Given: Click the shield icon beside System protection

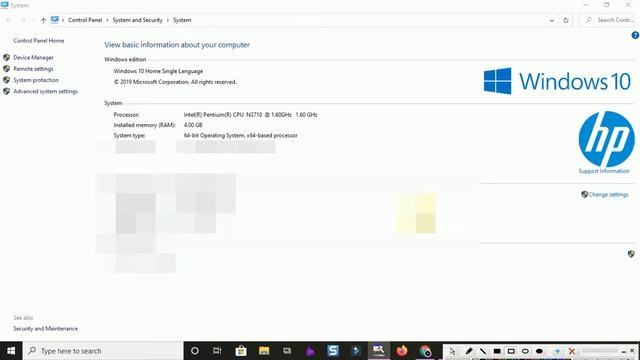Looking at the screenshot, I should pyautogui.click(x=6, y=80).
